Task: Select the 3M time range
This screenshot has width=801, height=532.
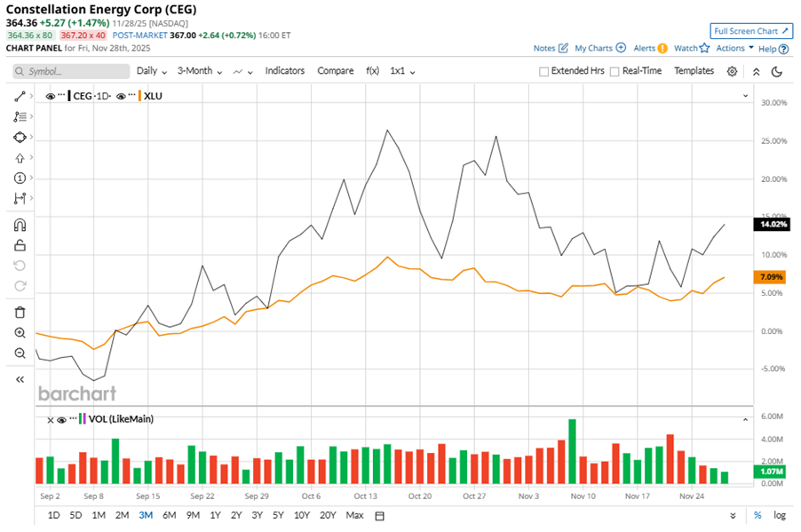Action: click(x=146, y=515)
